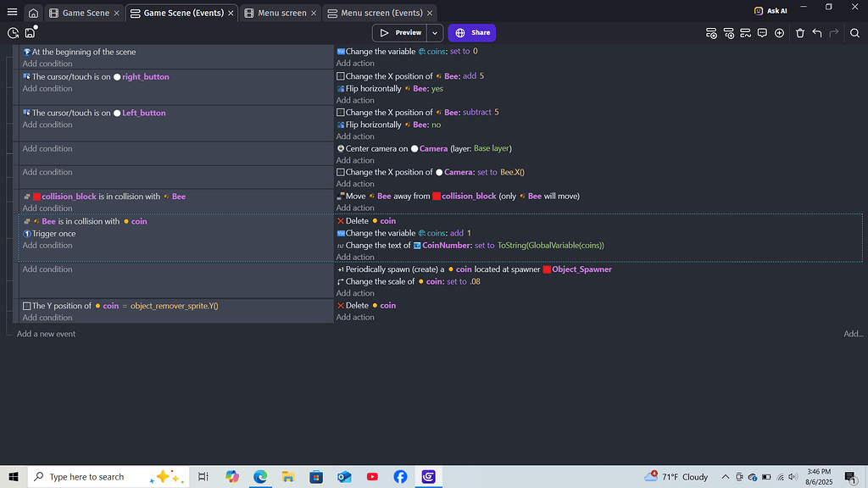
Task: Click Add a new event
Action: (x=46, y=334)
